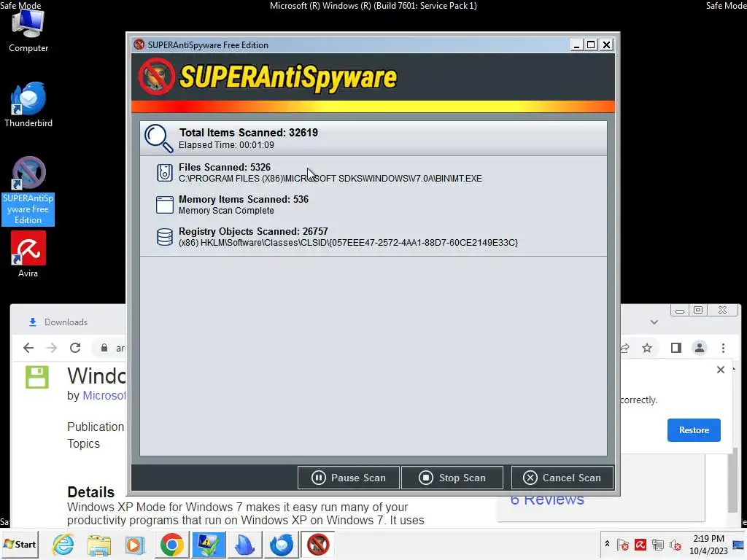Click the magnifying glass Total Items icon
The image size is (747, 560).
coord(158,138)
